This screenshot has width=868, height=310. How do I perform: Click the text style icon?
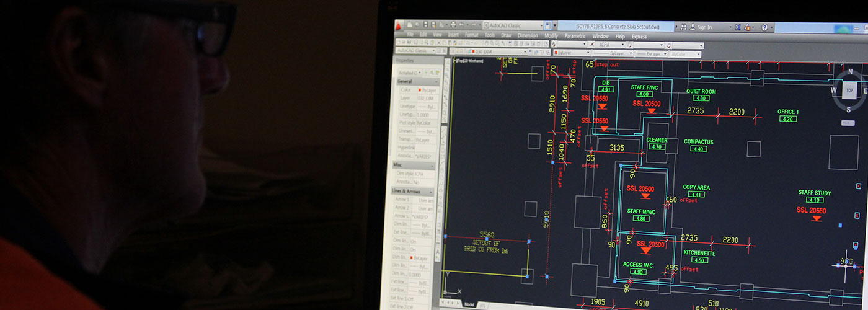554,45
